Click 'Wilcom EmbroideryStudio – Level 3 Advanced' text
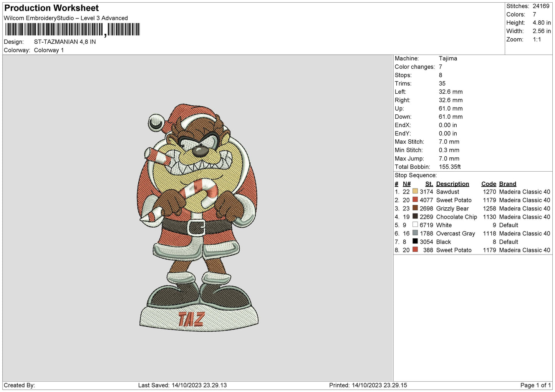555x392 pixels. coord(66,18)
